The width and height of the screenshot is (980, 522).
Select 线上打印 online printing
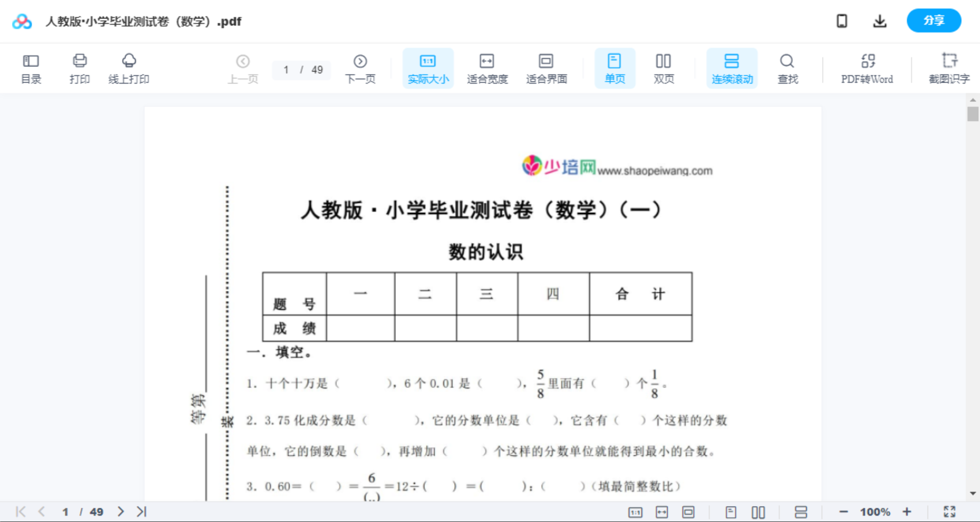pos(129,68)
